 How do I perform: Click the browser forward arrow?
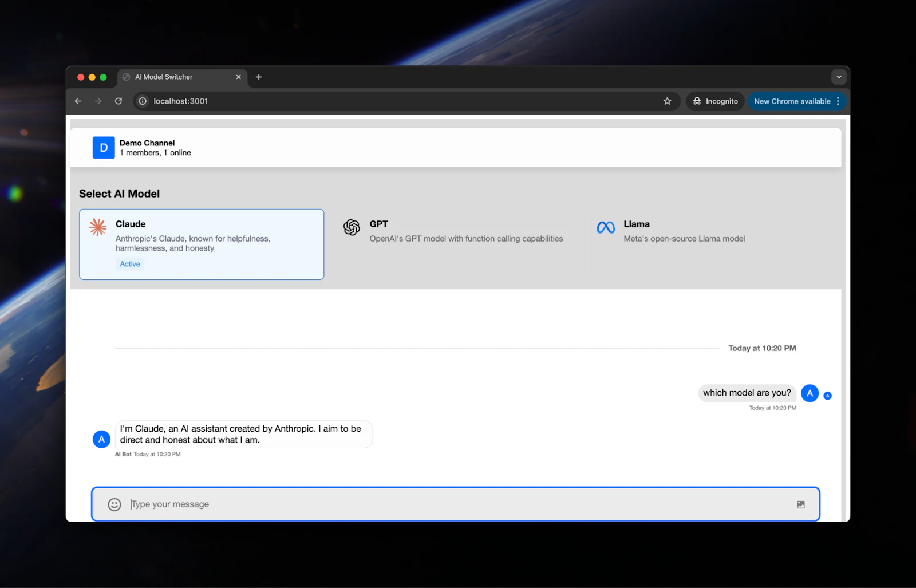[x=98, y=101]
